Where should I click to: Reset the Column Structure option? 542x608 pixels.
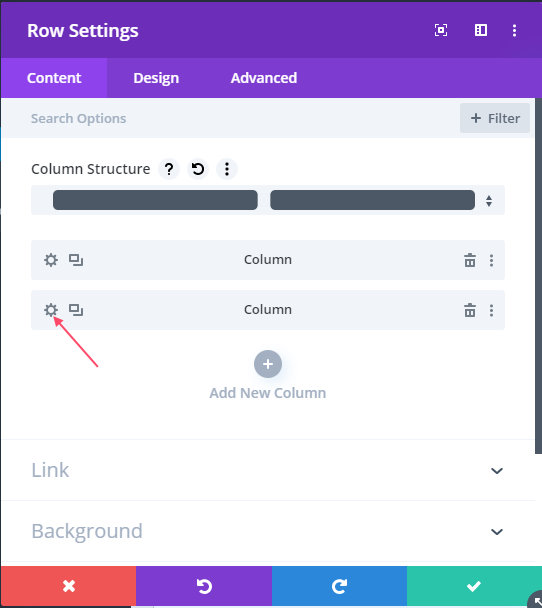198,169
